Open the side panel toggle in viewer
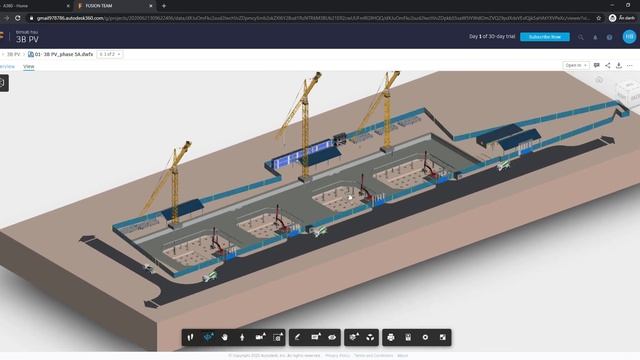This screenshot has width=640, height=360. [3, 83]
